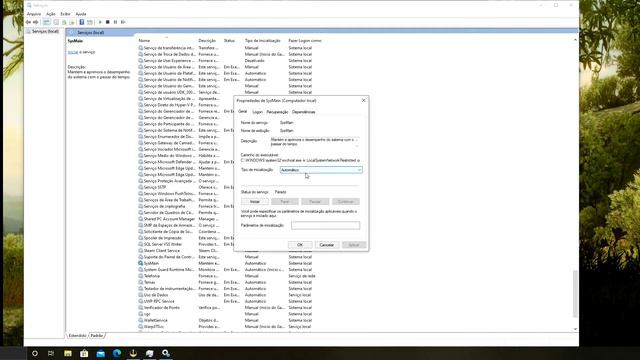Switch to the Padrão view tab
Image resolution: width=640 pixels, height=360 pixels.
[97, 336]
